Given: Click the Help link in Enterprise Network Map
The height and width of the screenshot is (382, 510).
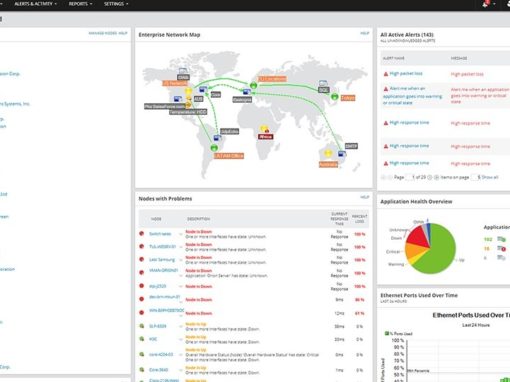Looking at the screenshot, I should [x=365, y=33].
